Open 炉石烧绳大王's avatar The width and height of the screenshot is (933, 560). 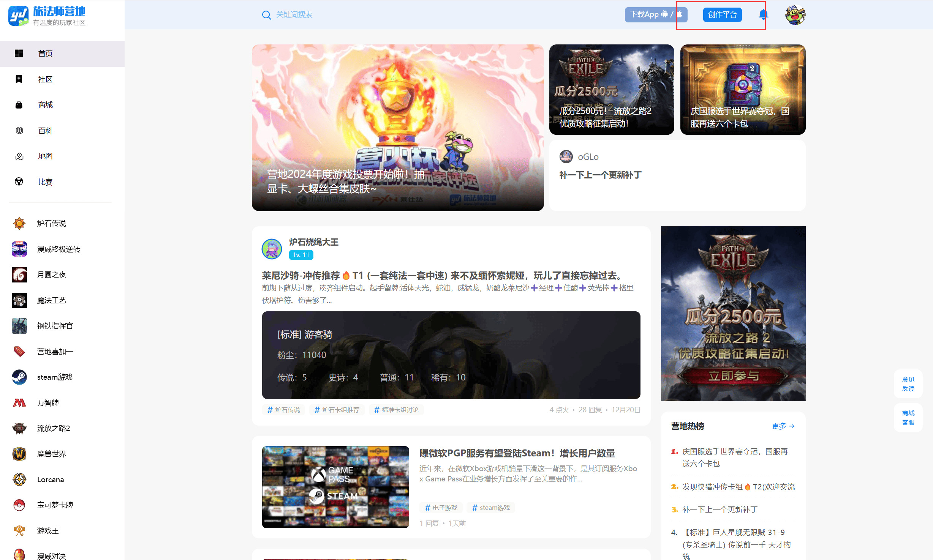pyautogui.click(x=272, y=249)
